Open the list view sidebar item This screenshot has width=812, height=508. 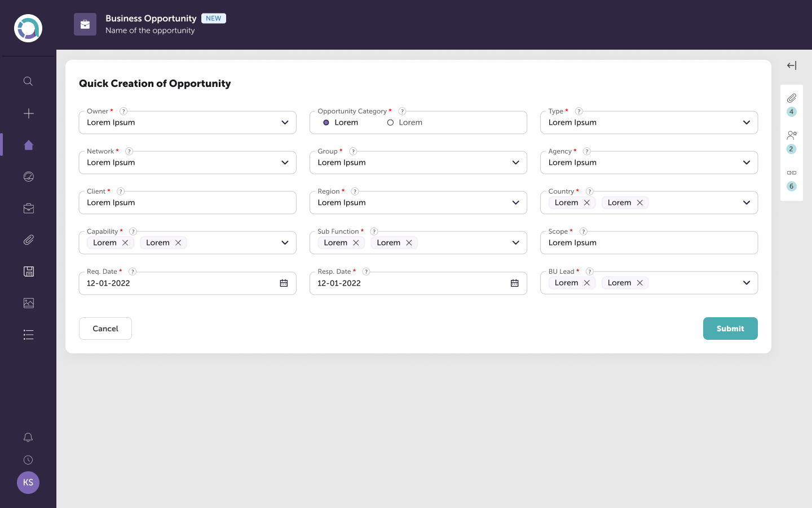[x=28, y=335]
